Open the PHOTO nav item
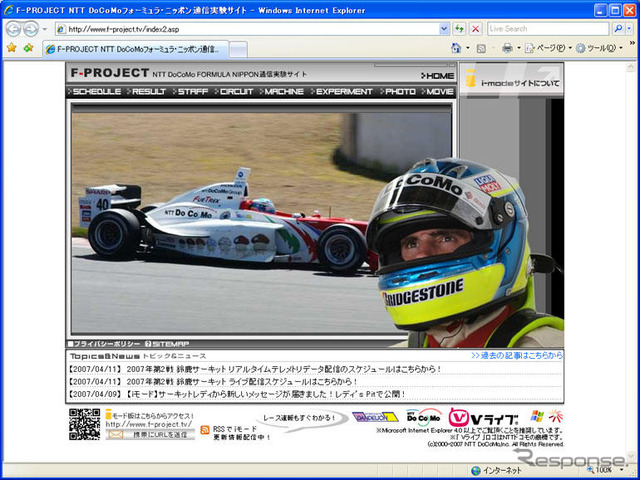 coord(398,91)
